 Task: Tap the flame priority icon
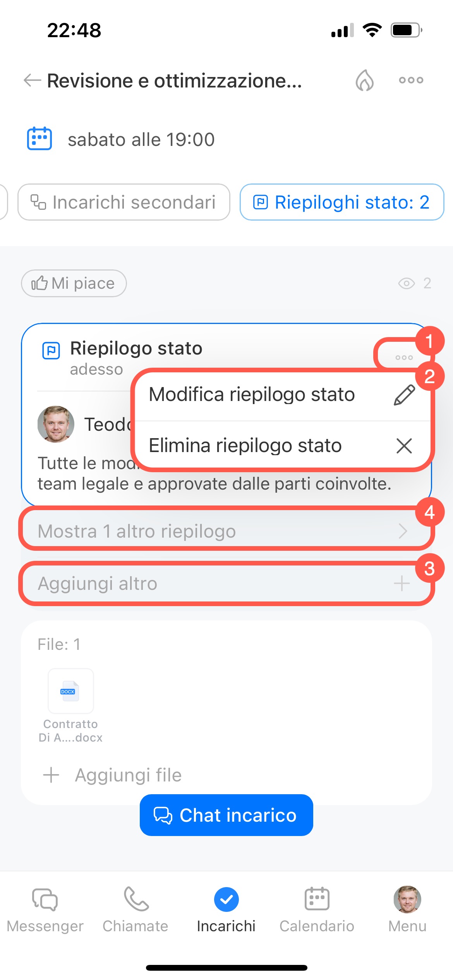point(364,81)
